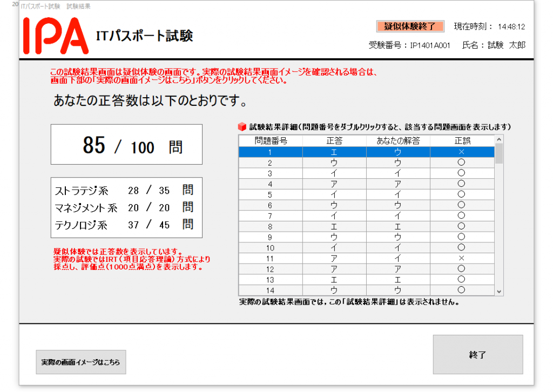Click the × mark in question 11 row
This screenshot has width=553, height=392.
461,259
